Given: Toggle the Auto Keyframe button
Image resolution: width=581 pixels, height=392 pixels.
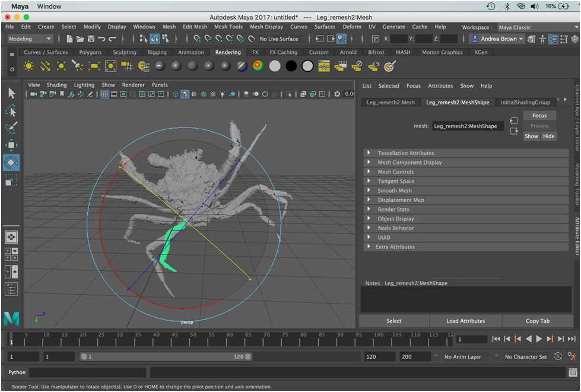Looking at the screenshot, I should 558,356.
